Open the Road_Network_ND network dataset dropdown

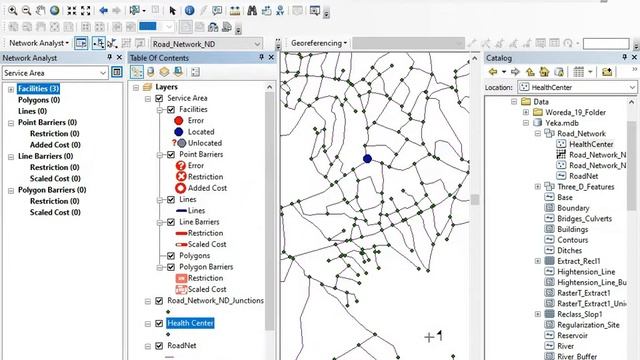point(257,44)
